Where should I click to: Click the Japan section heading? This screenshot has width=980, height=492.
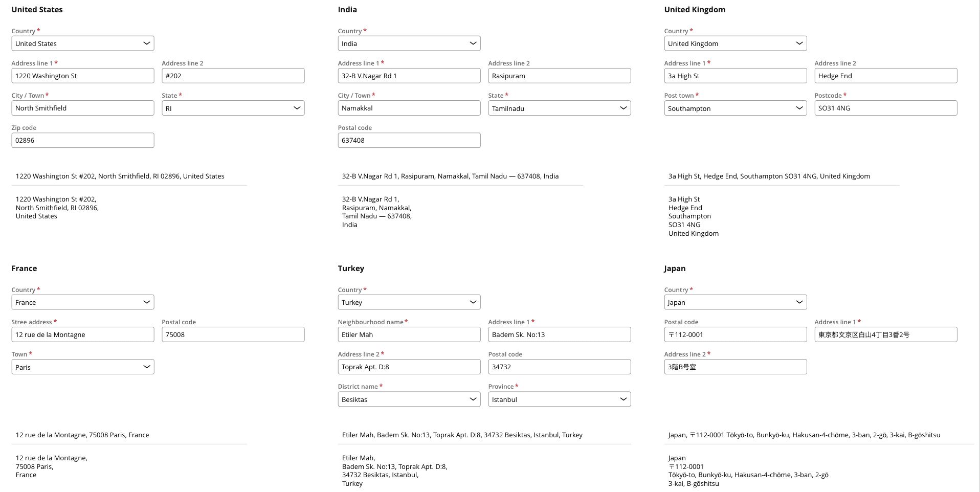(675, 269)
